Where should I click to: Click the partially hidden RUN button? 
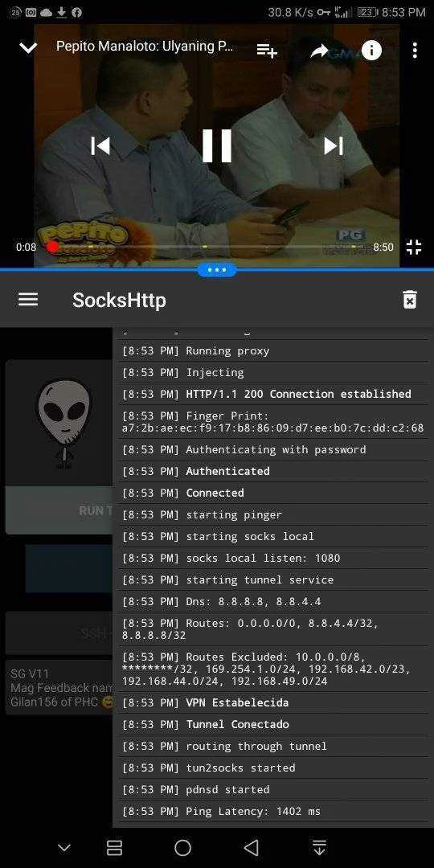click(x=59, y=510)
